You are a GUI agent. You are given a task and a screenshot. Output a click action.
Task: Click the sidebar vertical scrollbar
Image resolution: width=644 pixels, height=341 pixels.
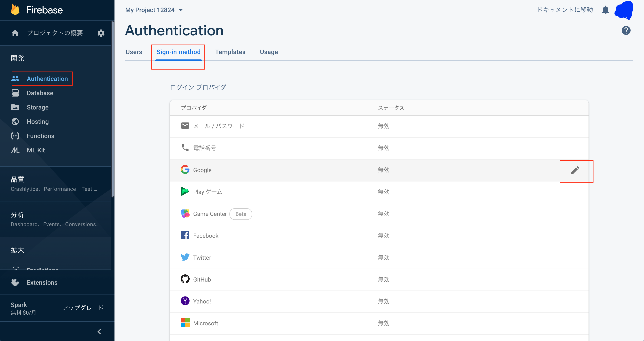click(x=112, y=109)
